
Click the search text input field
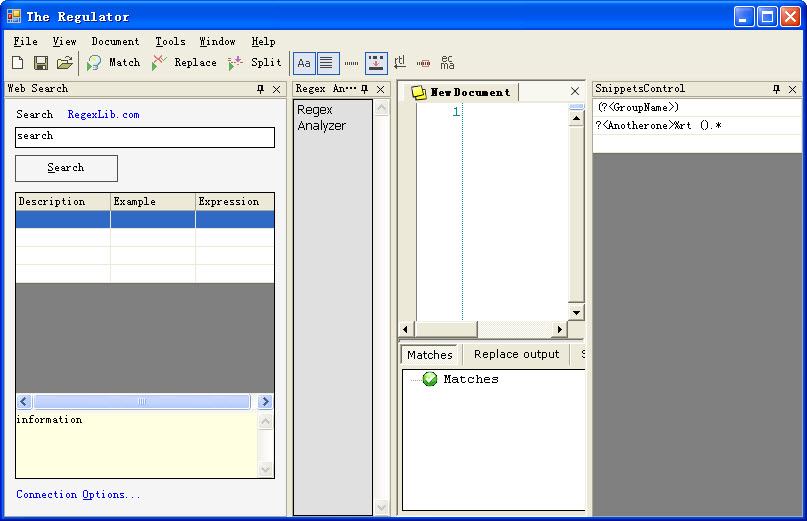[144, 137]
